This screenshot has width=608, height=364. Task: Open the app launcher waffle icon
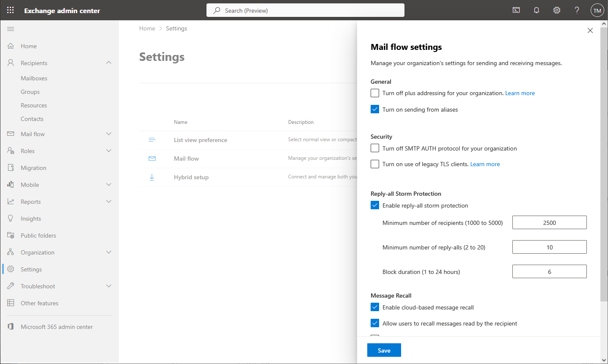tap(11, 10)
